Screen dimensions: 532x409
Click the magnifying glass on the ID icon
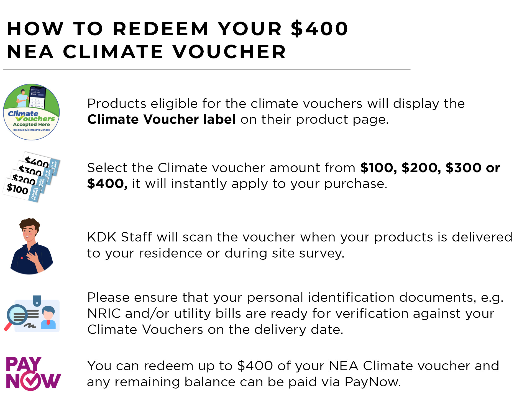coord(16,316)
